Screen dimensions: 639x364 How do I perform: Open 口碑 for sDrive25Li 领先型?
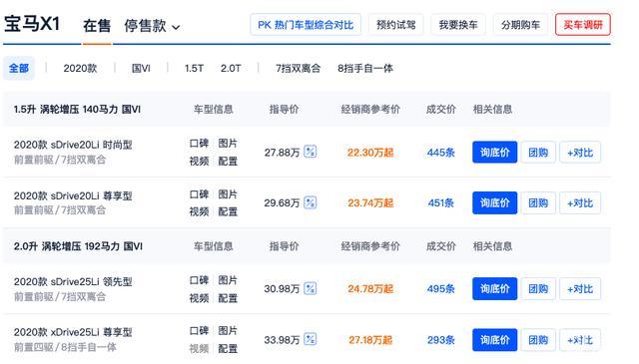[199, 280]
